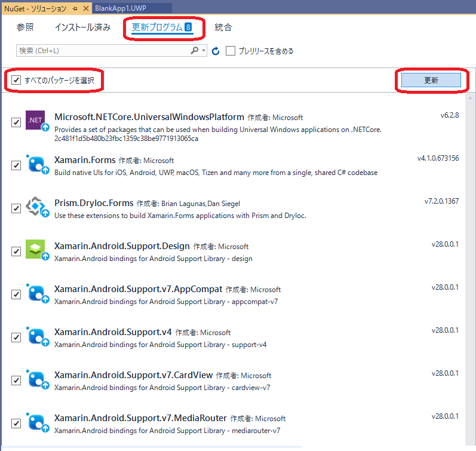Click the refresh icon beside search box

tap(216, 51)
